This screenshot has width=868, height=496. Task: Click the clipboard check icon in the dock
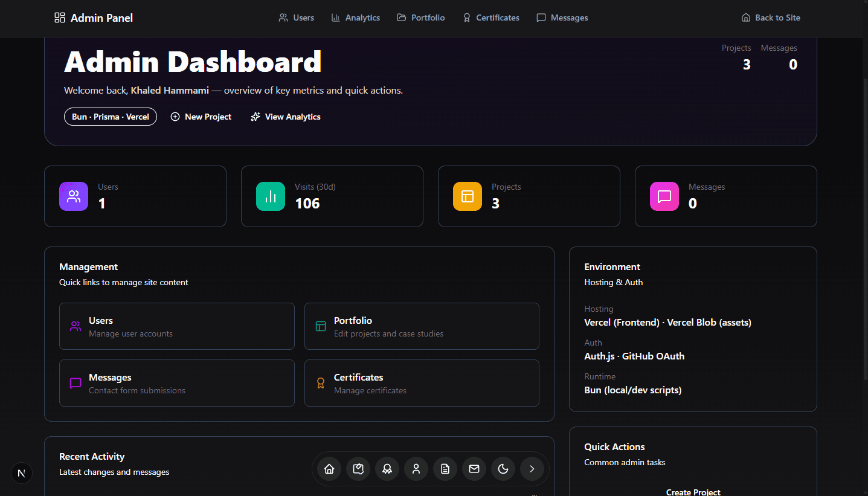click(358, 469)
